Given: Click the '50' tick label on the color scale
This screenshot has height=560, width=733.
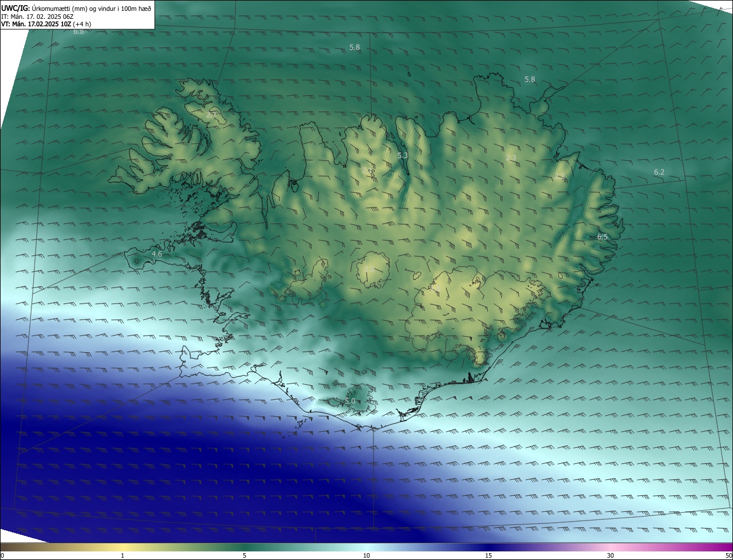Looking at the screenshot, I should pyautogui.click(x=728, y=555).
